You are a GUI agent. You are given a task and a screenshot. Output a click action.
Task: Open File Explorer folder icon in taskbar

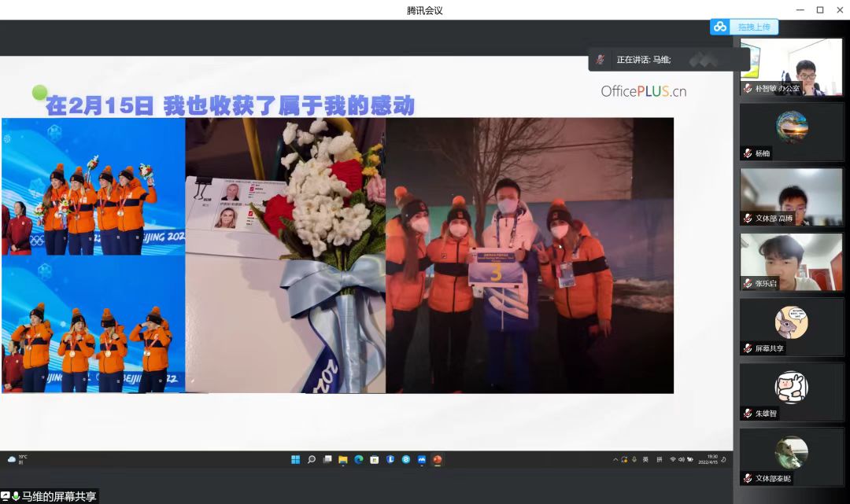pos(343,460)
